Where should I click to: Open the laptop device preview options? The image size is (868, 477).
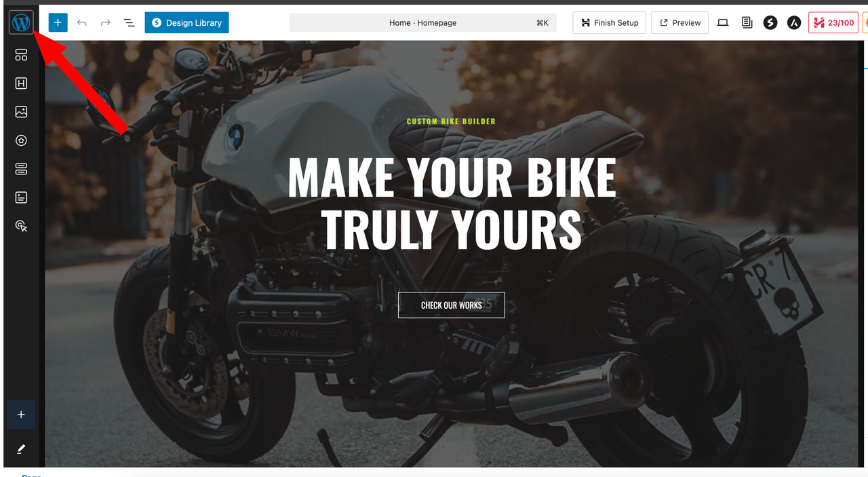[x=723, y=22]
